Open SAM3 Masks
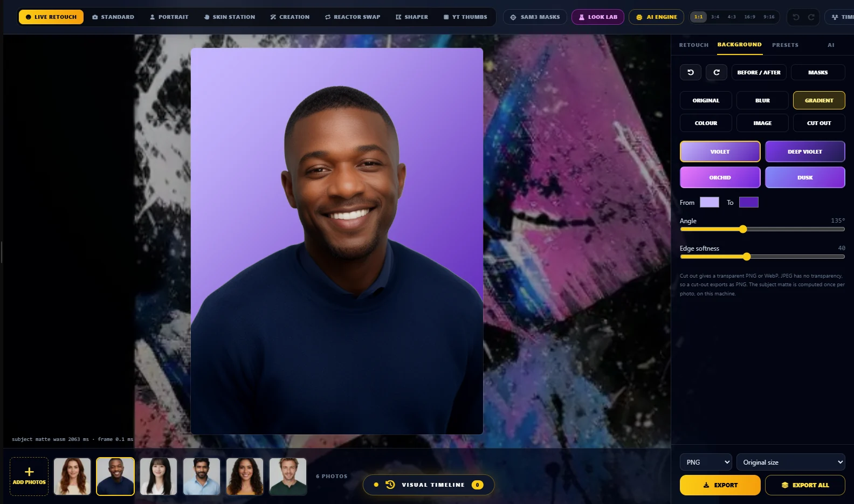The image size is (854, 504). pos(535,17)
